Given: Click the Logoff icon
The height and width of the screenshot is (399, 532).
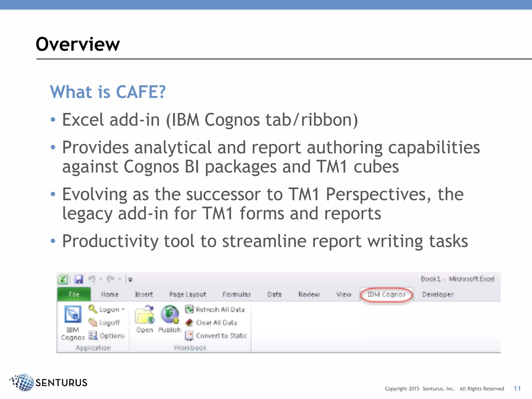Looking at the screenshot, I should (93, 322).
